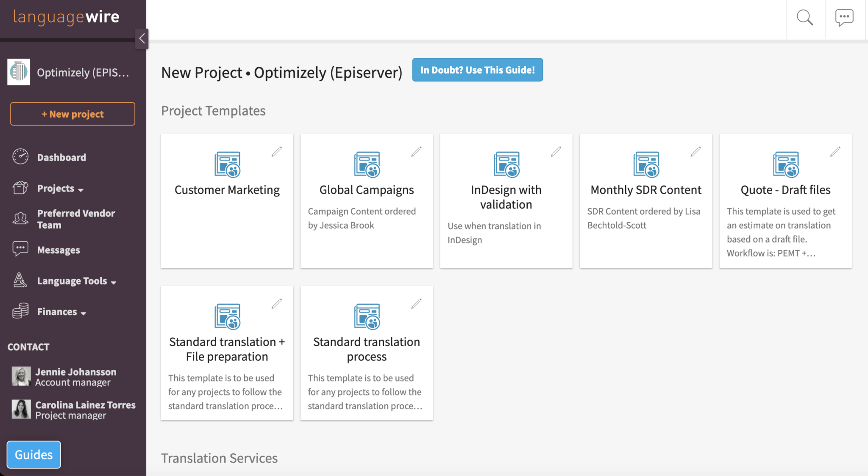Click the blue Guides button
Image resolution: width=868 pixels, height=476 pixels.
coord(34,454)
